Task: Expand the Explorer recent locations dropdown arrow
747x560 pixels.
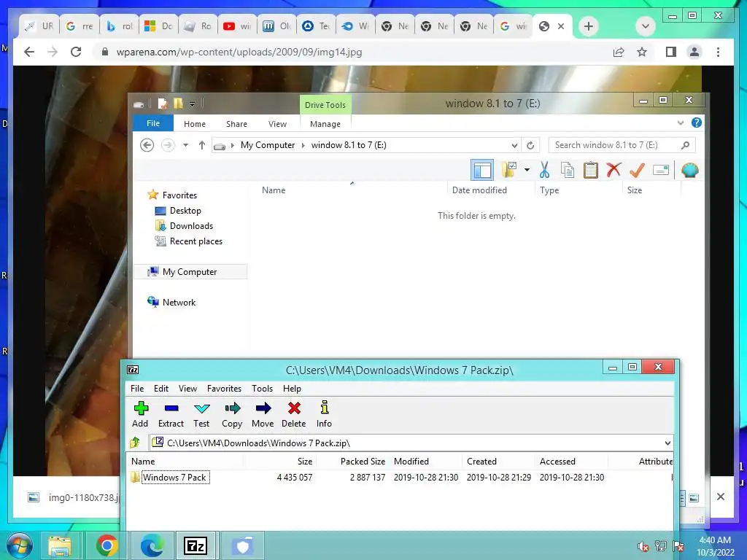Action: (186, 145)
